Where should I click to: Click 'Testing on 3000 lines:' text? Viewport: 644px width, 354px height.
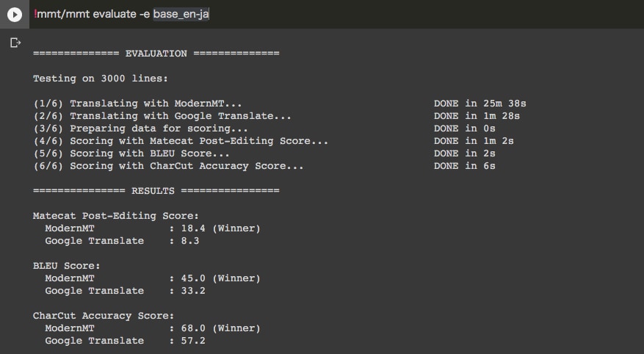[101, 79]
